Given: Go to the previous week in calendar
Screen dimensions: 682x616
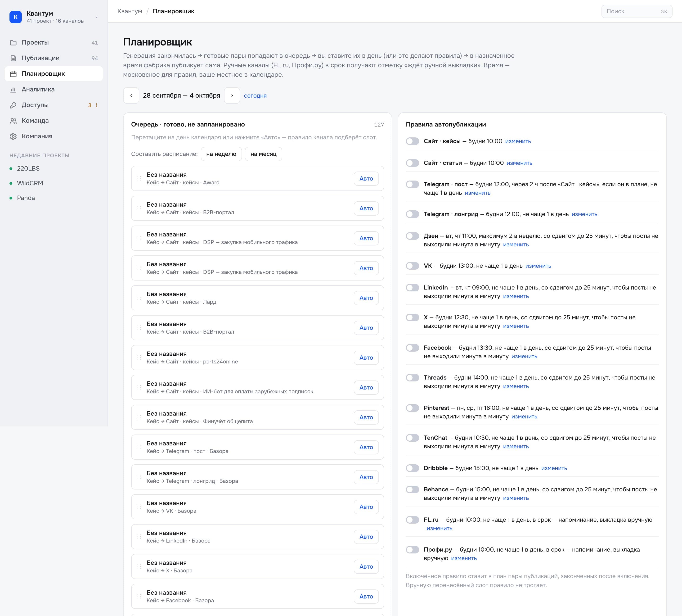Looking at the screenshot, I should (131, 95).
